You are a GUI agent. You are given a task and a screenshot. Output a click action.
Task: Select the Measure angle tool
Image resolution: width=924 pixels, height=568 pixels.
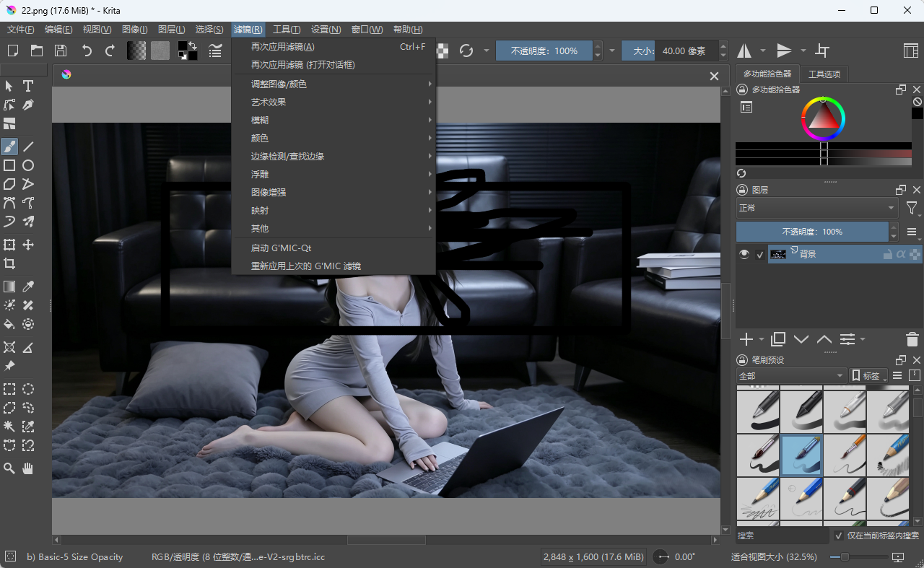coord(28,347)
